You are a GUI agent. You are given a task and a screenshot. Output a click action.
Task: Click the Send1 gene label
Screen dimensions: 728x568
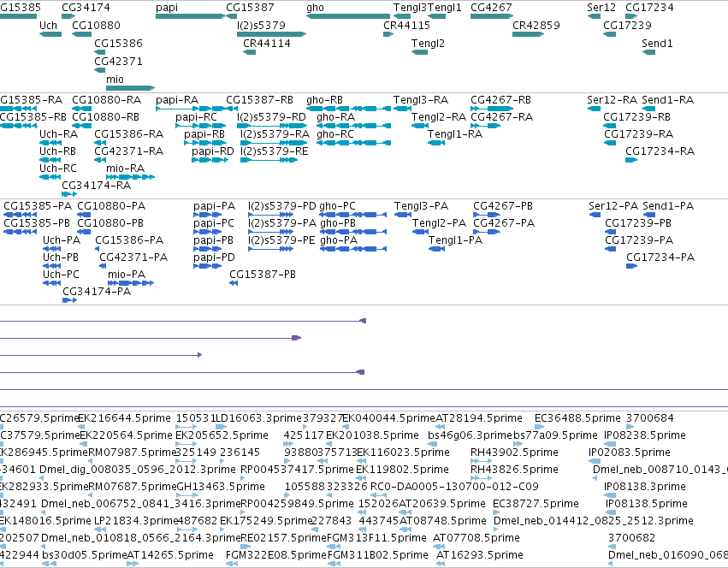point(658,44)
